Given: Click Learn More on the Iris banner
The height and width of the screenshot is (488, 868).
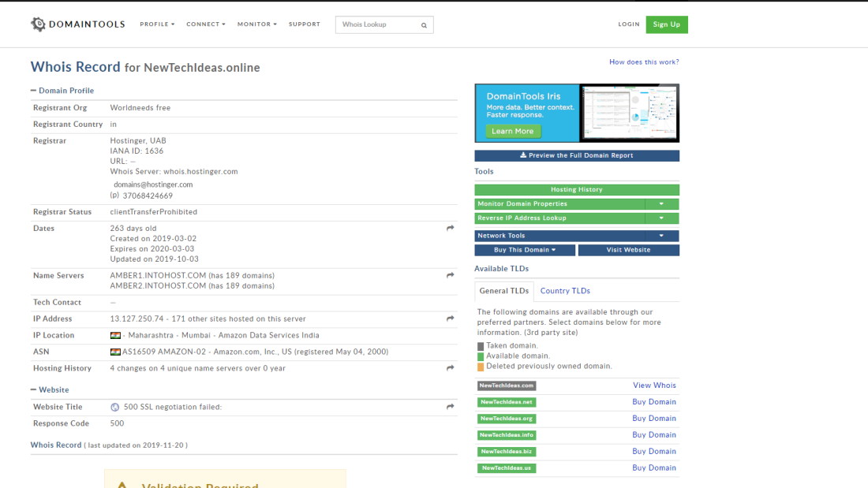Looking at the screenshot, I should click(513, 131).
